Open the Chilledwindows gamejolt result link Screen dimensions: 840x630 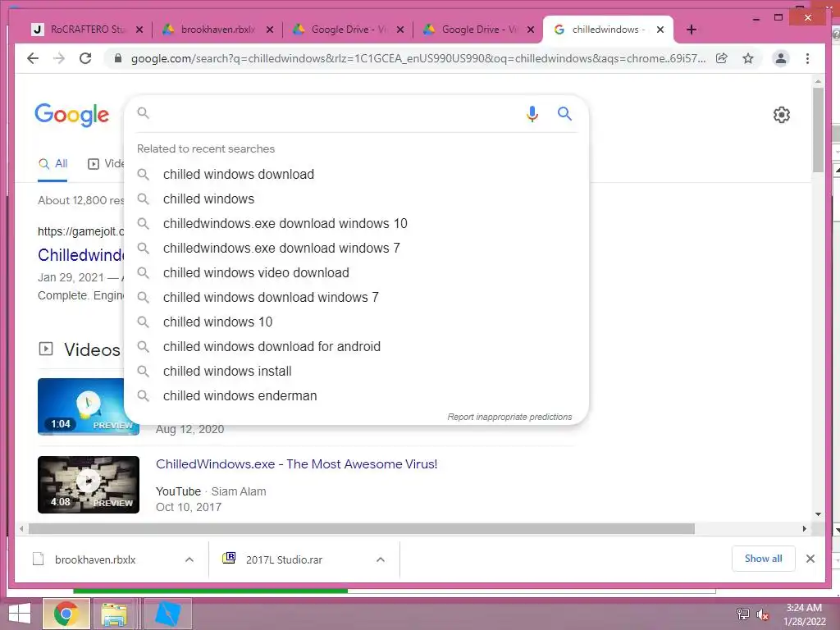80,255
